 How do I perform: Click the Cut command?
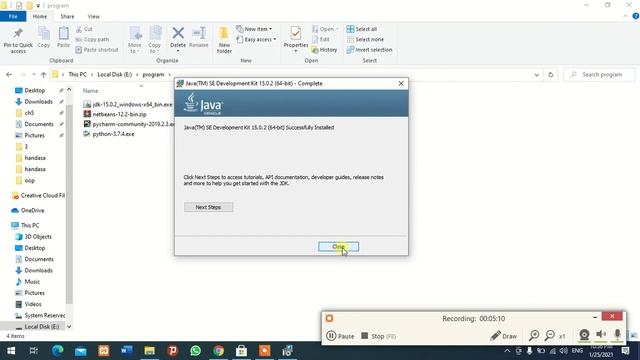point(84,29)
